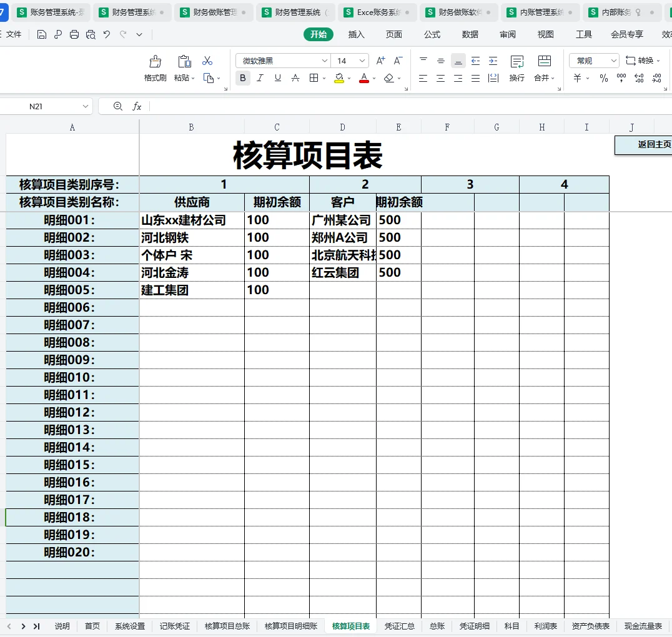672x637 pixels.
Task: Select the format painter (格式刷) tool
Action: (154, 66)
